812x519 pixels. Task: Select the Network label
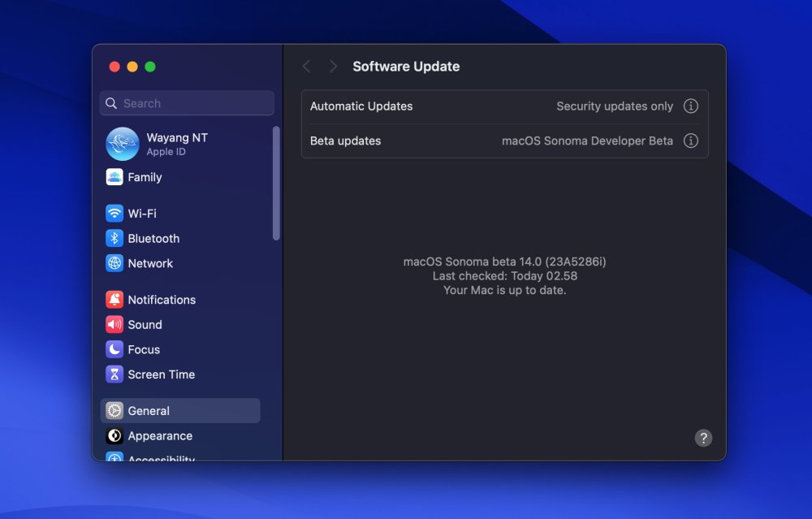[150, 263]
